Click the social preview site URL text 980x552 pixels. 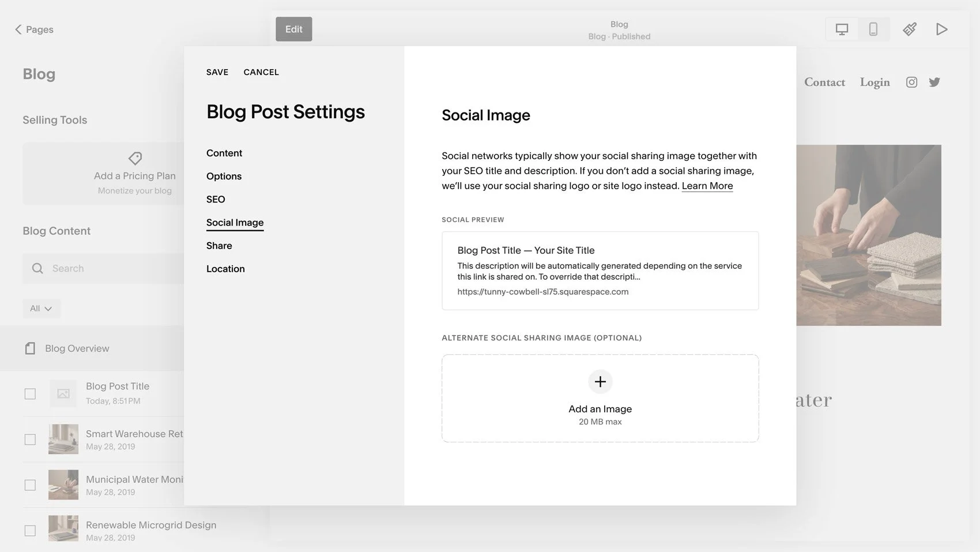pyautogui.click(x=542, y=292)
